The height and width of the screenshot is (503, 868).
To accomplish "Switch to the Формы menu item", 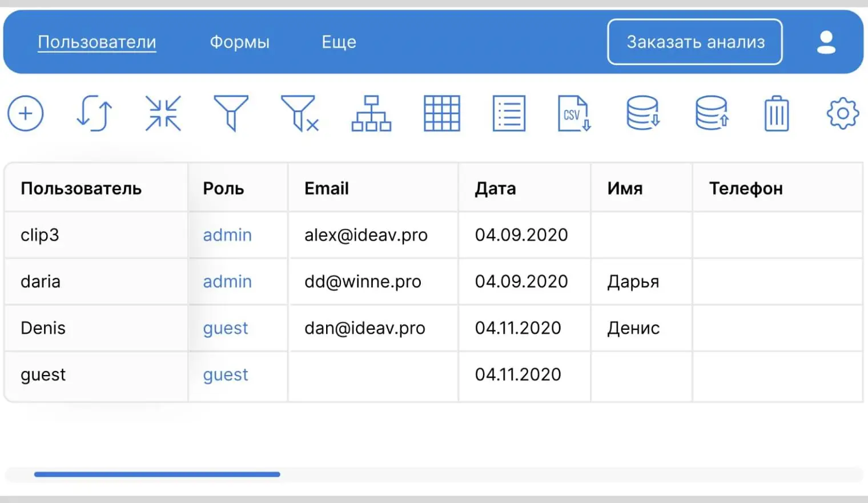I will pyautogui.click(x=239, y=42).
